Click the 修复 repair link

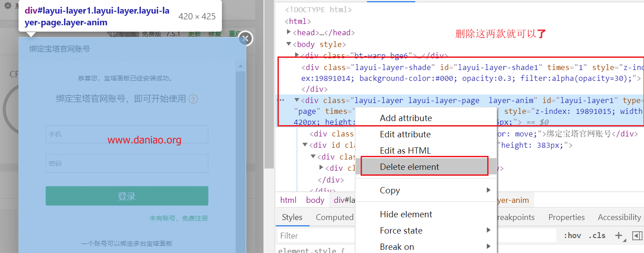[x=215, y=34]
